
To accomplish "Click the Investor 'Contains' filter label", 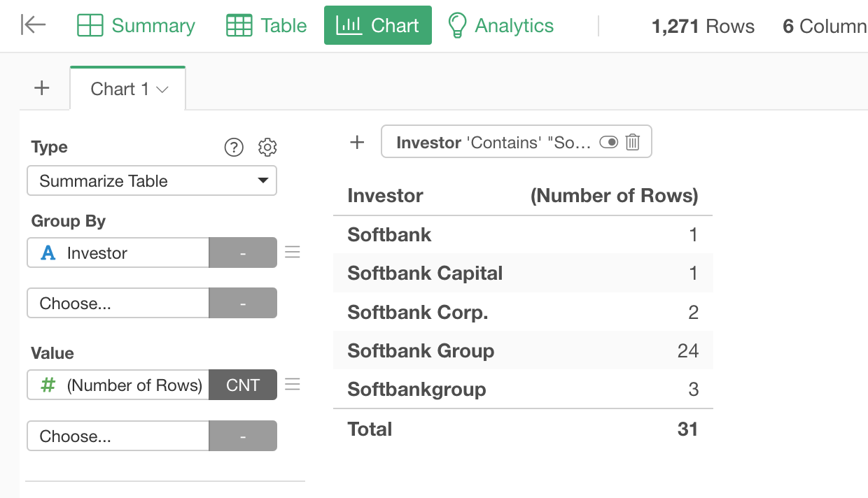I will (x=493, y=143).
